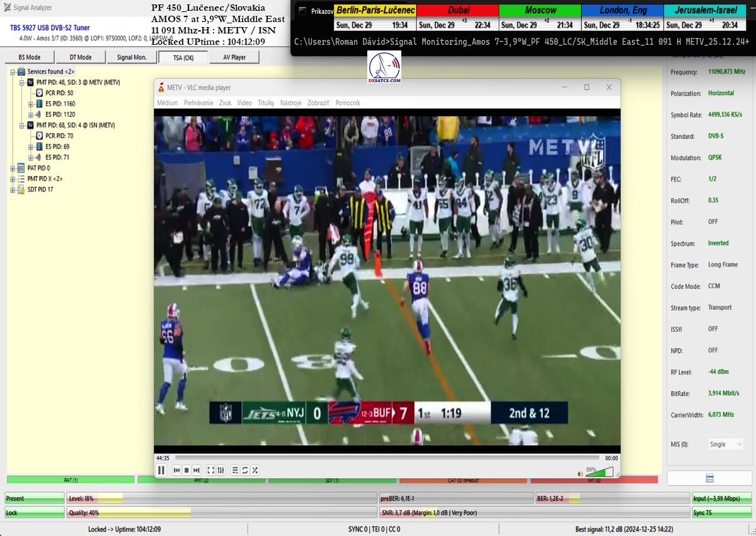
Task: Skip to next media in VLC
Action: tap(197, 470)
